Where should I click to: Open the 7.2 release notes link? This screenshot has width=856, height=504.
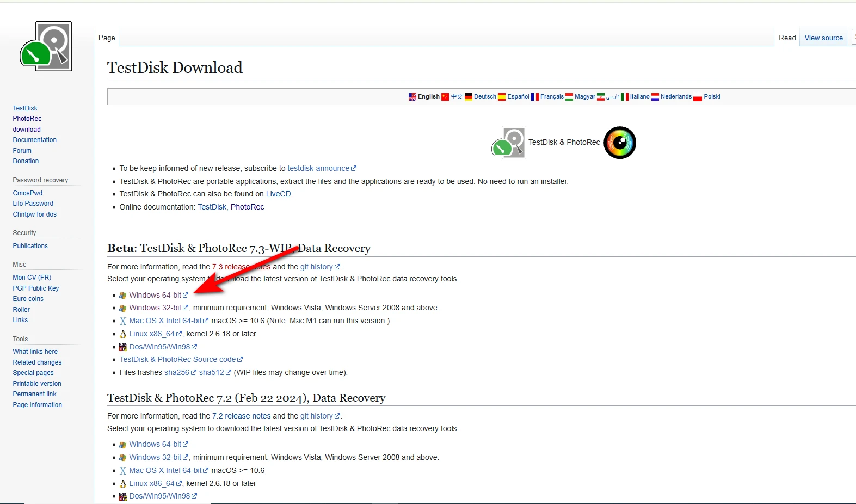[241, 416]
